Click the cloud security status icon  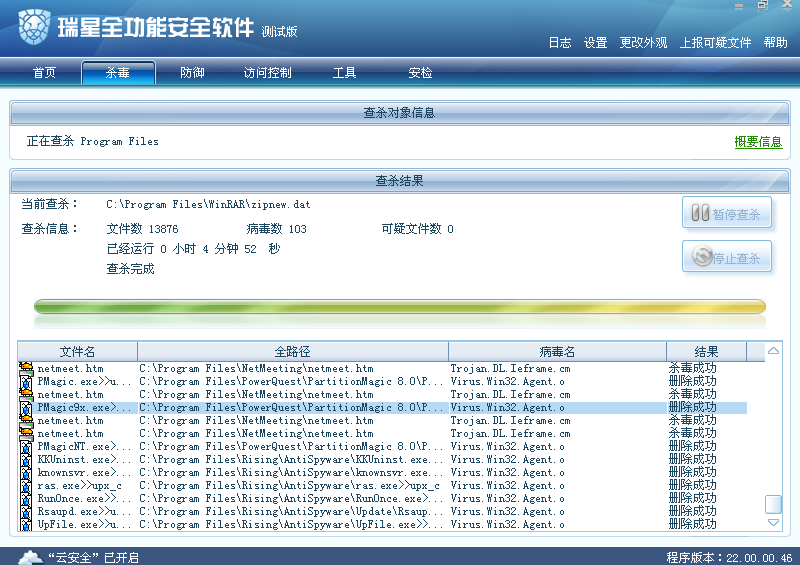30,557
